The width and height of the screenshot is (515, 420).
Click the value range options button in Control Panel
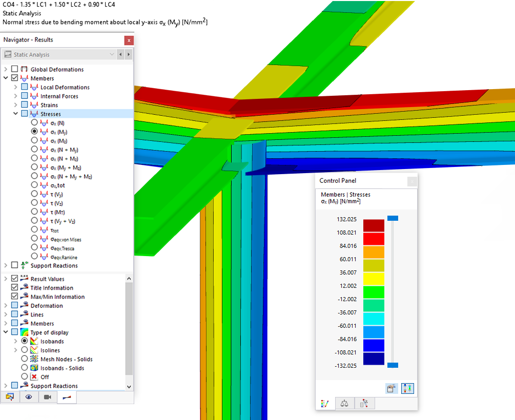pyautogui.click(x=407, y=388)
